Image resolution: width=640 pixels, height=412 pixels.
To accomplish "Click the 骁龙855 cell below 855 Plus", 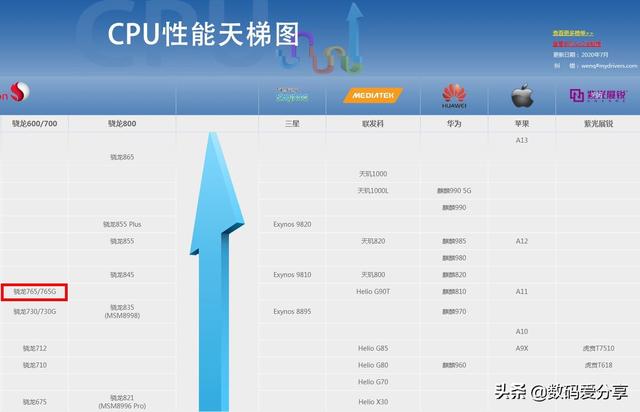I will [x=122, y=241].
